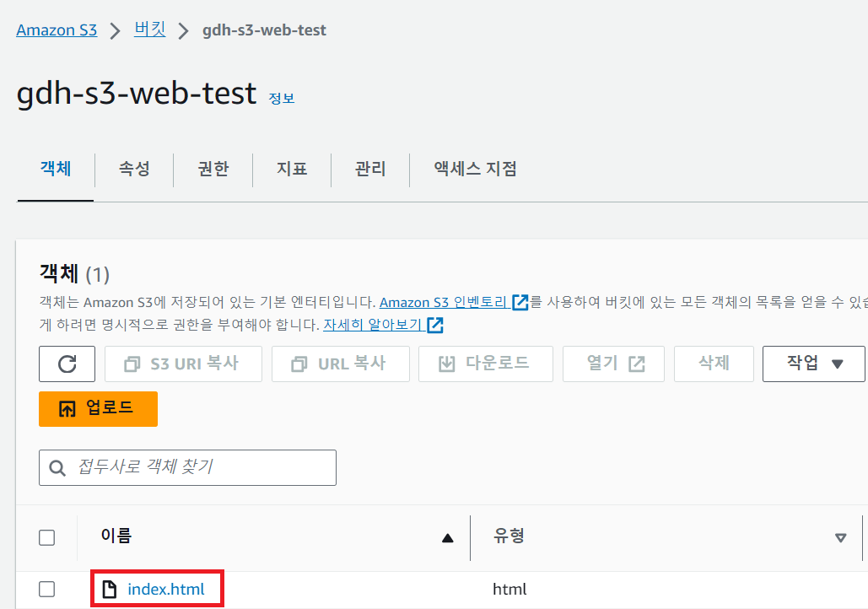868x609 pixels.
Task: Click the 삭제 button
Action: pos(714,364)
